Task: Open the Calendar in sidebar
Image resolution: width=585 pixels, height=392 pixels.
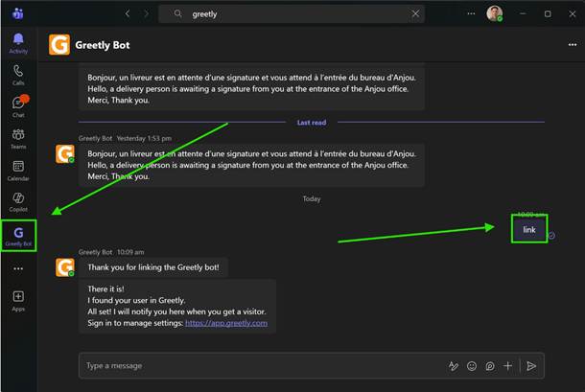Action: click(18, 171)
